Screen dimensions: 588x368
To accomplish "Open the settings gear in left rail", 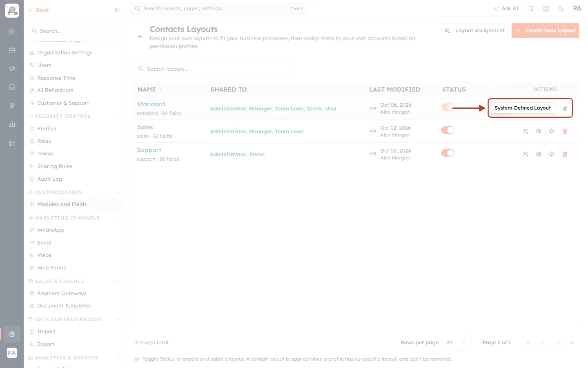I will click(12, 334).
